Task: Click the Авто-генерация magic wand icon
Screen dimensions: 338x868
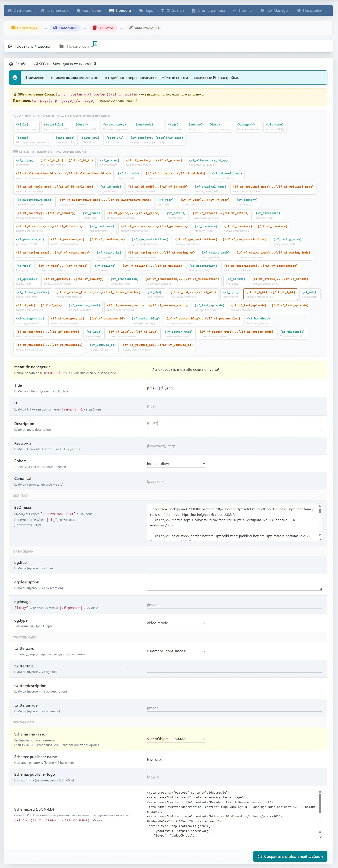Action: 131,28
